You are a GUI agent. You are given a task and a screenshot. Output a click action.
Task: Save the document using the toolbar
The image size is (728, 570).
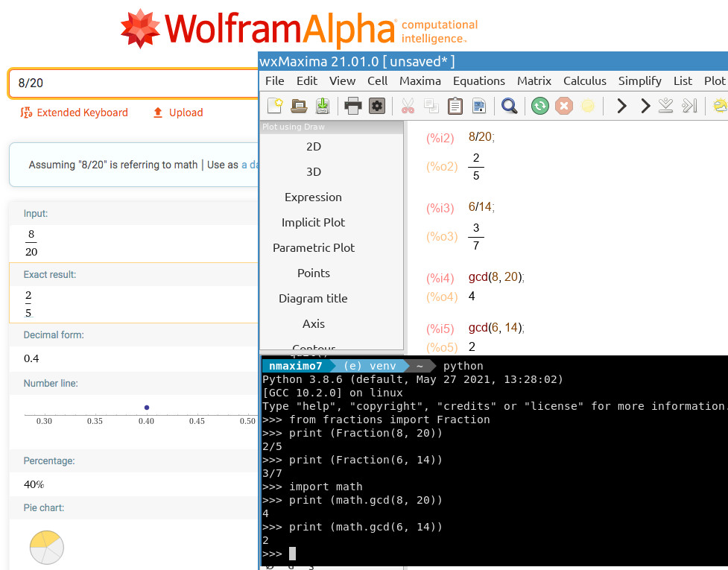point(322,106)
